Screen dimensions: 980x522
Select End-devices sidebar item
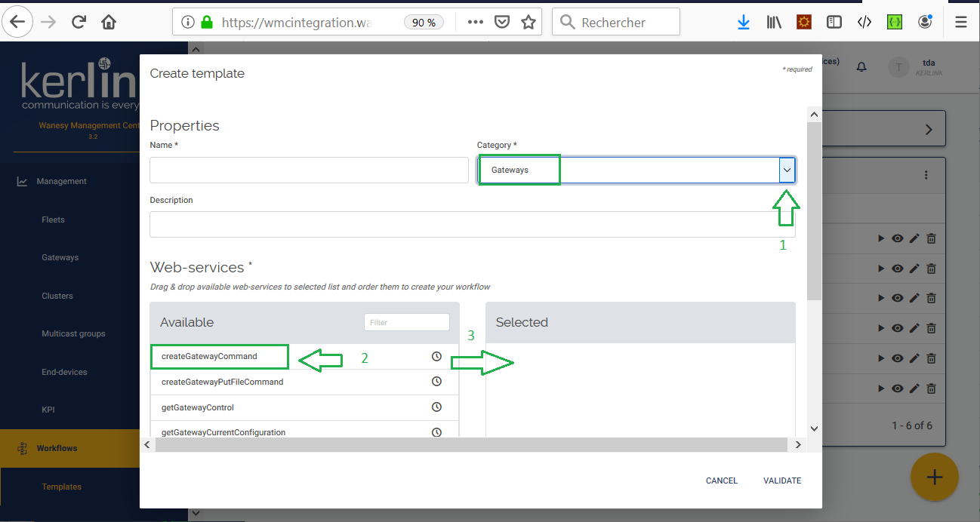(x=64, y=372)
